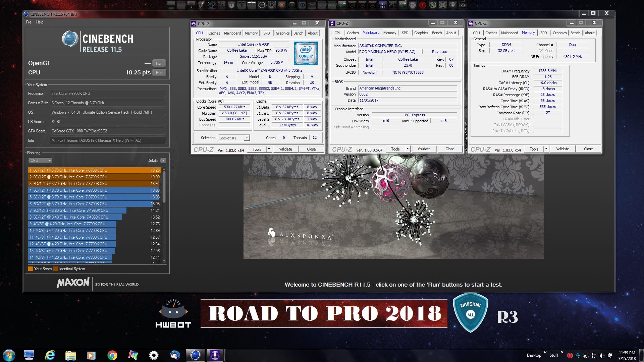644x362 pixels.
Task: Launch Internet Explorer from the taskbar
Action: (x=50, y=355)
